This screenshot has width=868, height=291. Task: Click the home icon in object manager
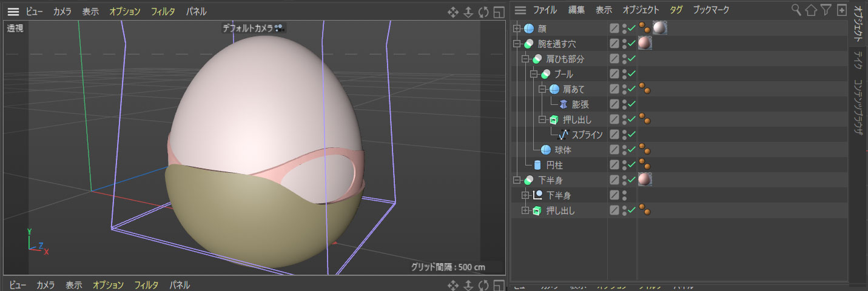(x=811, y=10)
